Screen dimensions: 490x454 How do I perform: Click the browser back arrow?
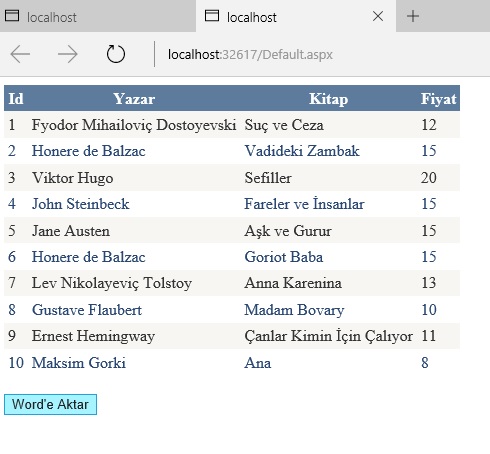20,54
